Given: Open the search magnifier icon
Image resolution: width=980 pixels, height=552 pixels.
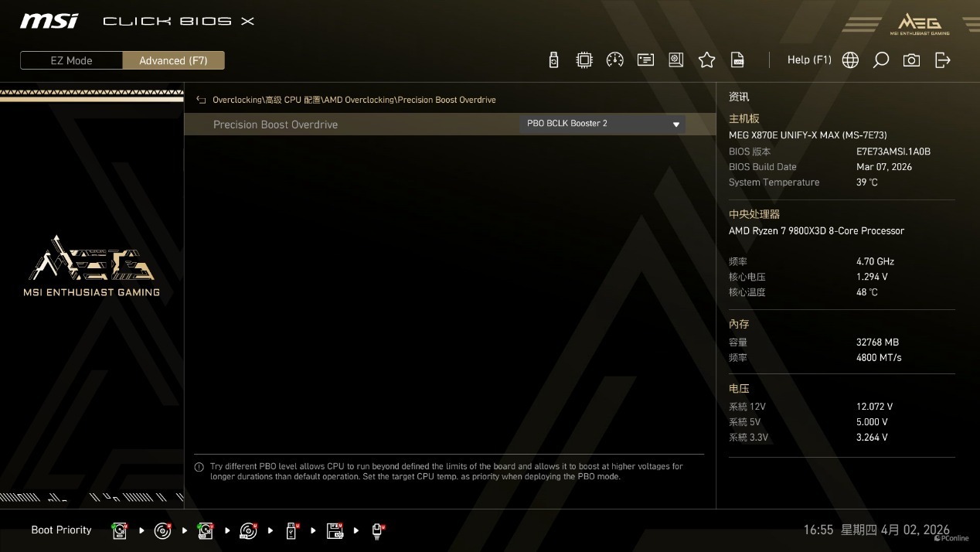Looking at the screenshot, I should 881,60.
